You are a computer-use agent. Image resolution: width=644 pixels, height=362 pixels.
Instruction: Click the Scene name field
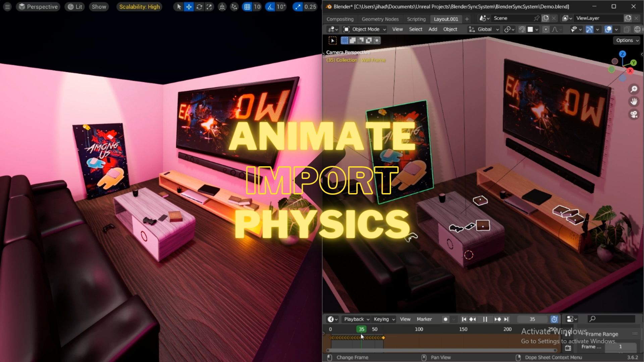[x=512, y=18]
